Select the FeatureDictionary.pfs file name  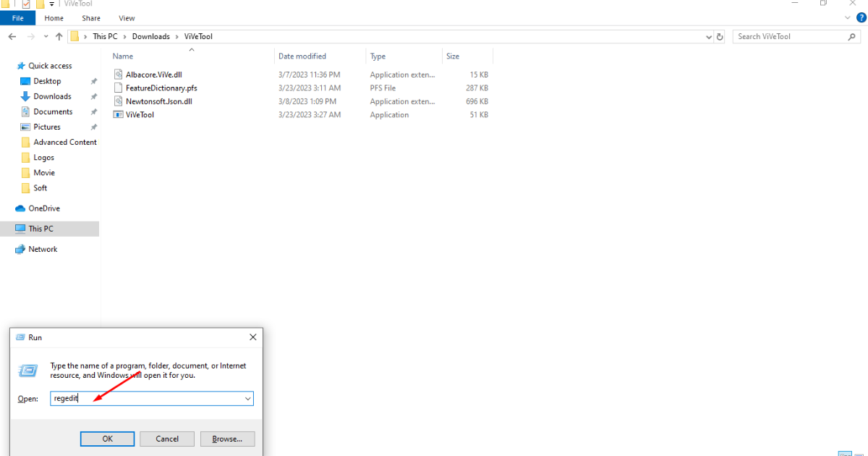[x=161, y=88]
